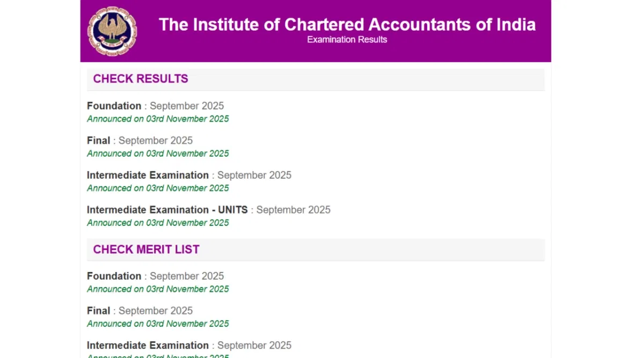Viewport: 644px width, 358px height.
Task: Select the CHECK RESULTS section heading
Action: 141,79
